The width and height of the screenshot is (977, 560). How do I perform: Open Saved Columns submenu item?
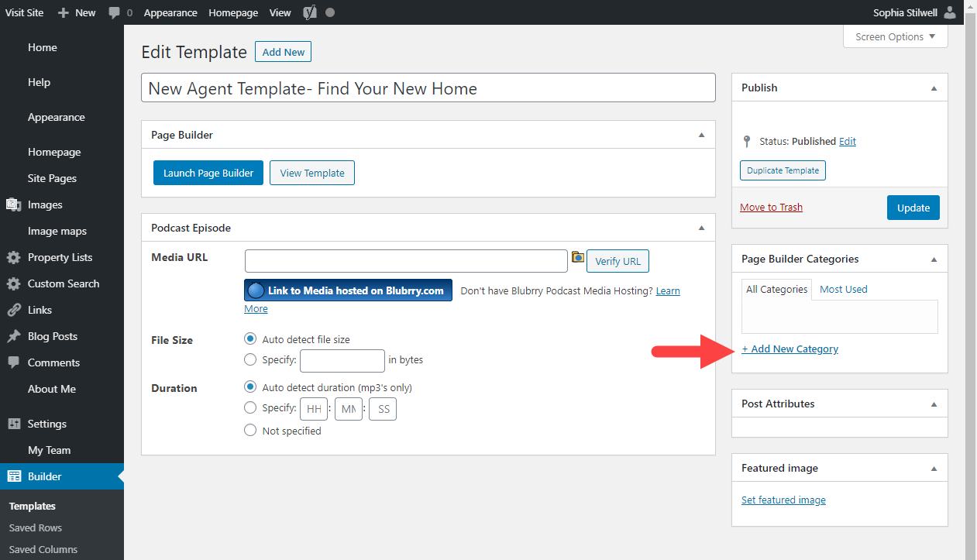click(43, 549)
